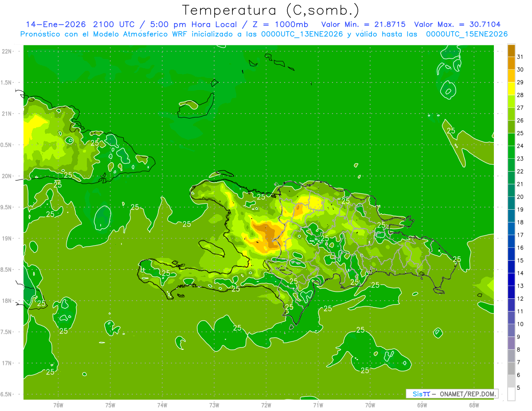Click the color scale value 28
The height and width of the screenshot is (411, 532).
pyautogui.click(x=520, y=95)
